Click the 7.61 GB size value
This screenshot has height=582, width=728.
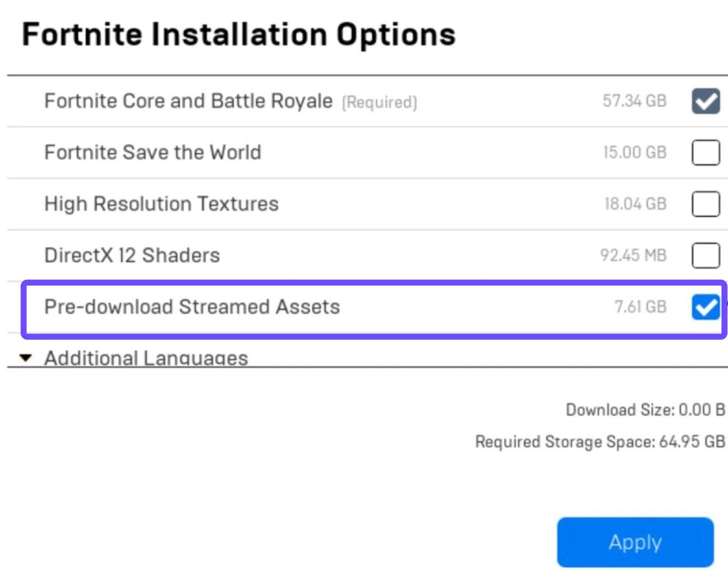[x=640, y=307]
